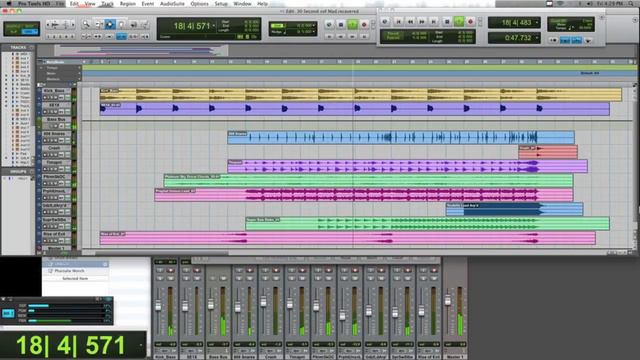Open the File menu
Screen dimensions: 640x360
click(x=60, y=3)
